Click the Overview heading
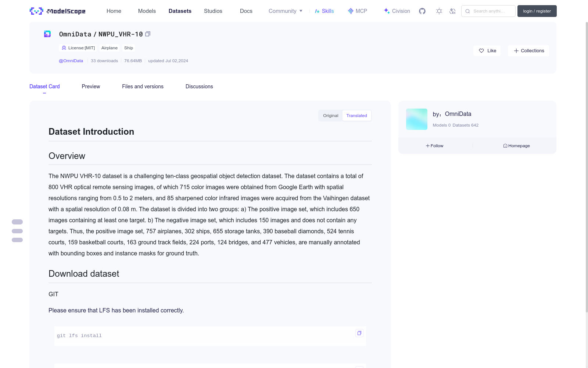The height and width of the screenshot is (368, 588). click(67, 156)
